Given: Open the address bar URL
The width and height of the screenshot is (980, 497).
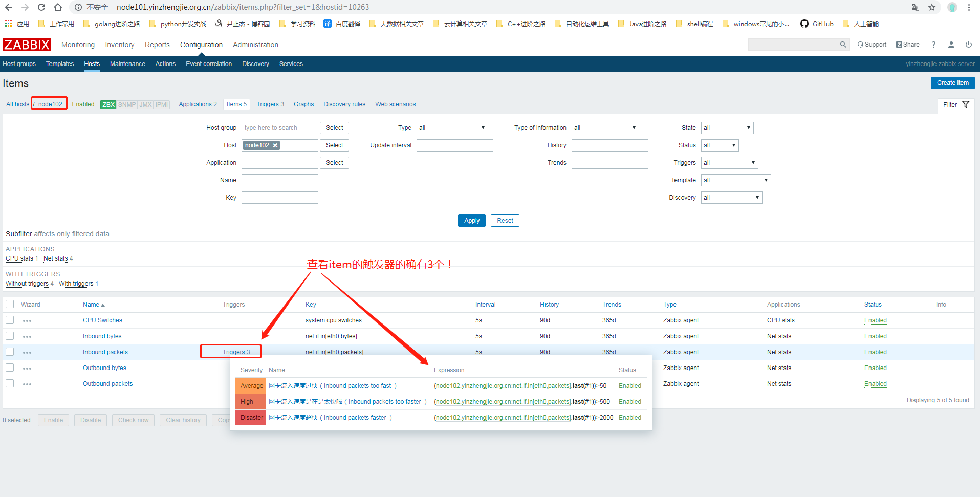Looking at the screenshot, I should pyautogui.click(x=243, y=7).
